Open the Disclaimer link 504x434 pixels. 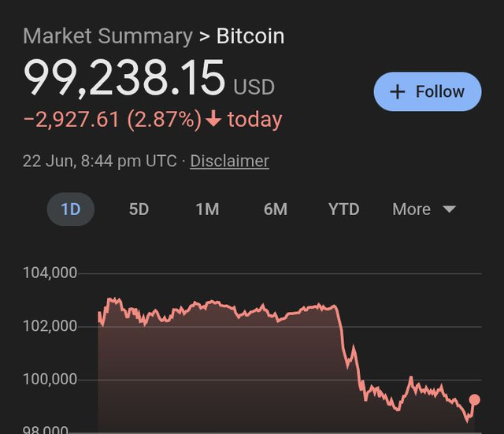tap(229, 161)
